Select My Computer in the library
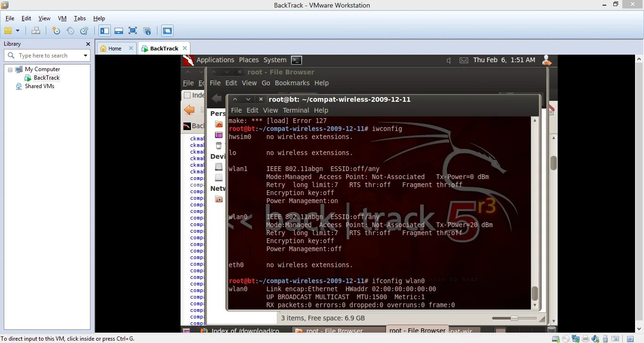 click(42, 69)
